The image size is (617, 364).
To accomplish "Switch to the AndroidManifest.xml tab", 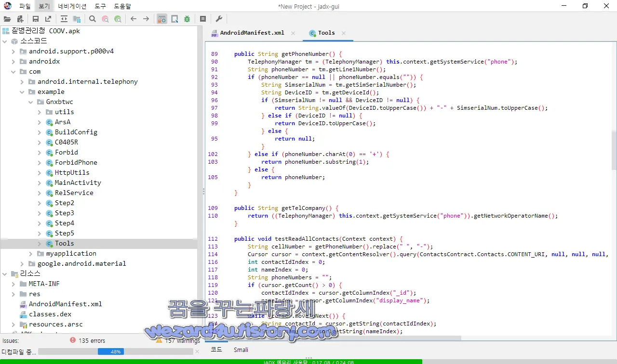I will 252,33.
